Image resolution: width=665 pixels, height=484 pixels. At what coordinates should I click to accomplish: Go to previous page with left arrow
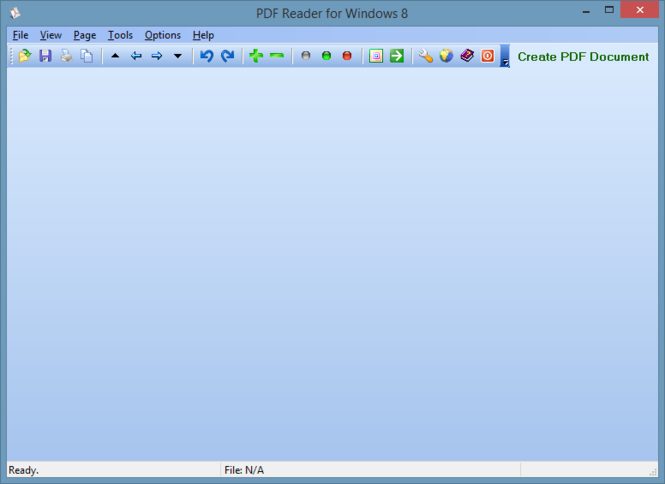click(x=136, y=56)
